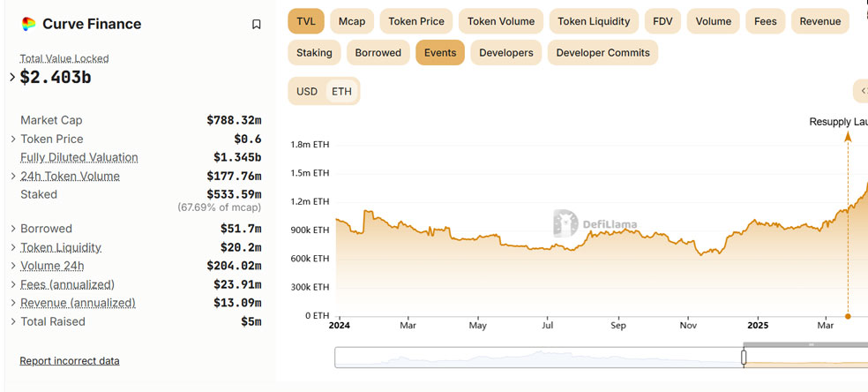Enable the Token Volume chart metric
The image size is (868, 392).
(x=501, y=21)
